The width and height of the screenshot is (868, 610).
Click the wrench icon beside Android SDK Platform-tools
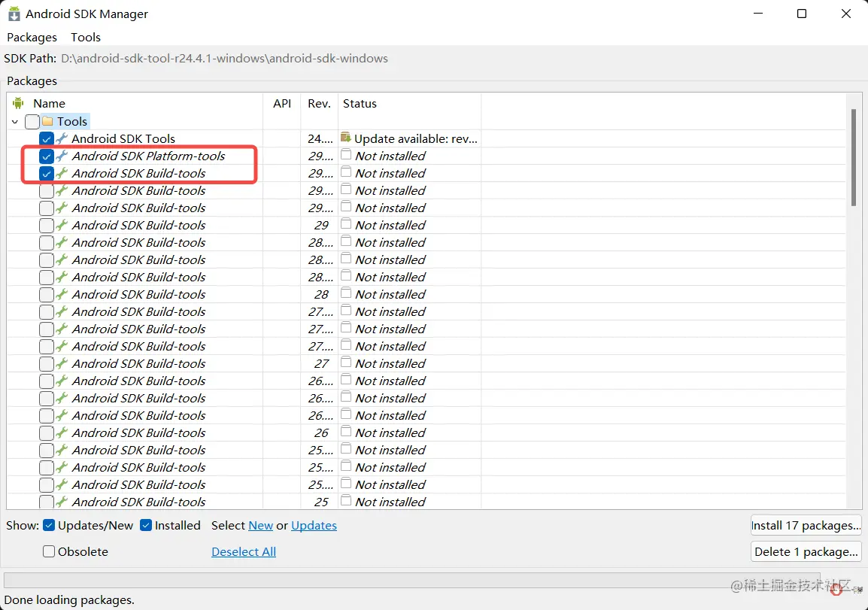pyautogui.click(x=62, y=156)
